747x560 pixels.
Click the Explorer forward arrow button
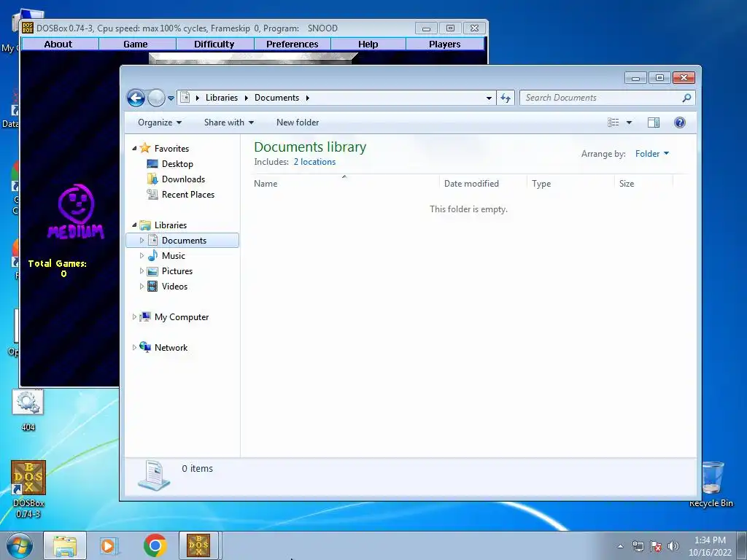click(x=156, y=98)
